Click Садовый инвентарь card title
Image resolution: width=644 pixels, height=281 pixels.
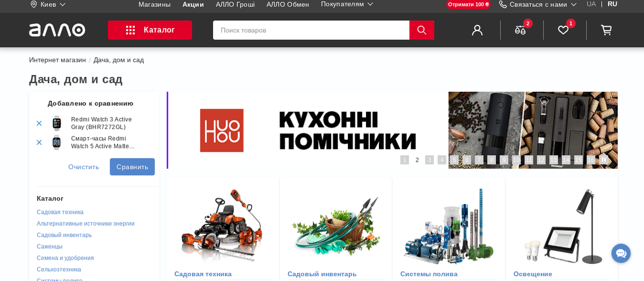[322, 274]
